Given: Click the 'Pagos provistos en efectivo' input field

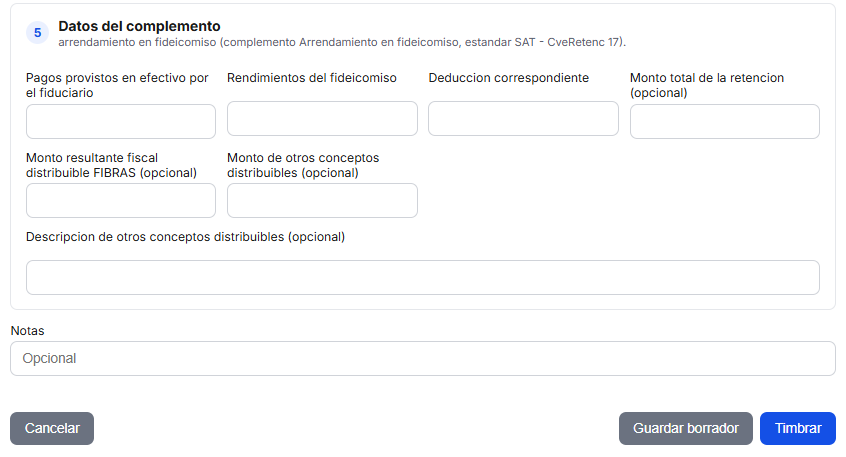Looking at the screenshot, I should [x=121, y=121].
